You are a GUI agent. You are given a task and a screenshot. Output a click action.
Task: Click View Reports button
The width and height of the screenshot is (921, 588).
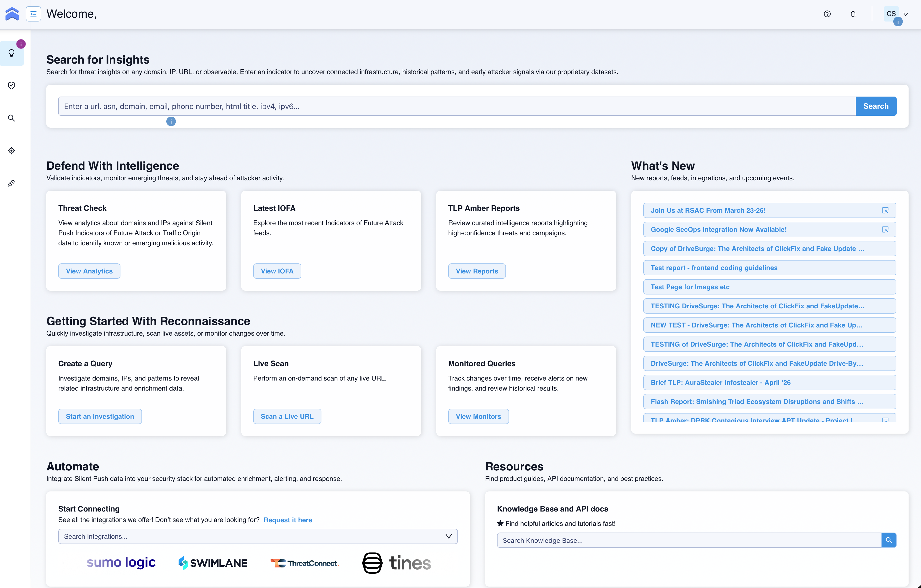pos(477,271)
